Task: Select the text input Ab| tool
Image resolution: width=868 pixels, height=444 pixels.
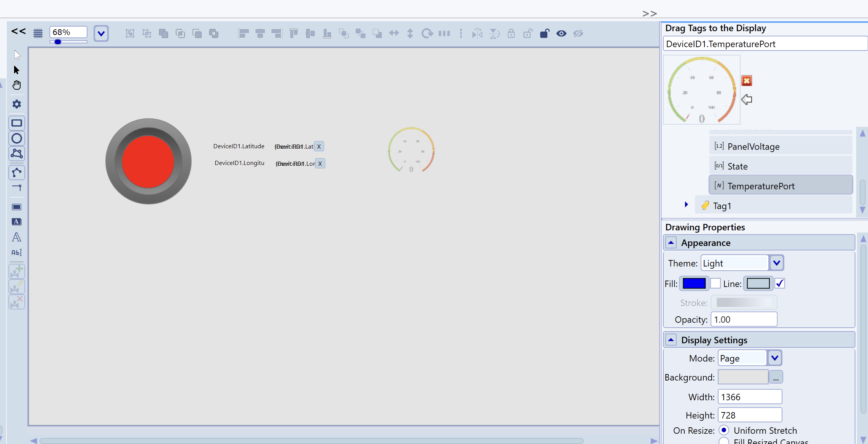Action: [17, 252]
